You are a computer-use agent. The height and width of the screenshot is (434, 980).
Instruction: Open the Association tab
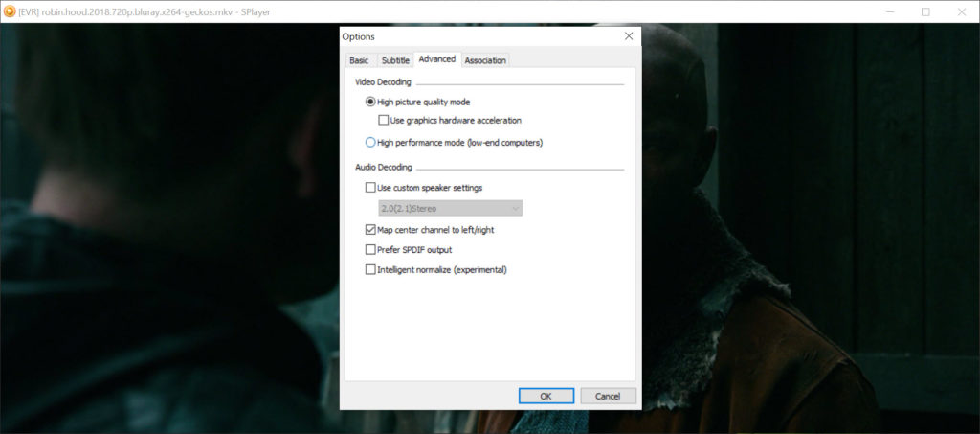485,60
